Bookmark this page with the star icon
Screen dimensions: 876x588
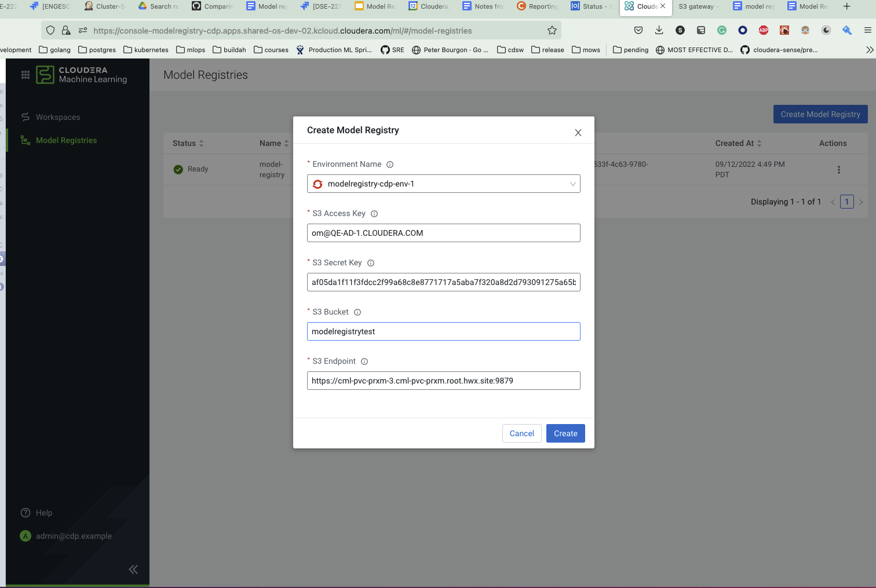coord(552,31)
